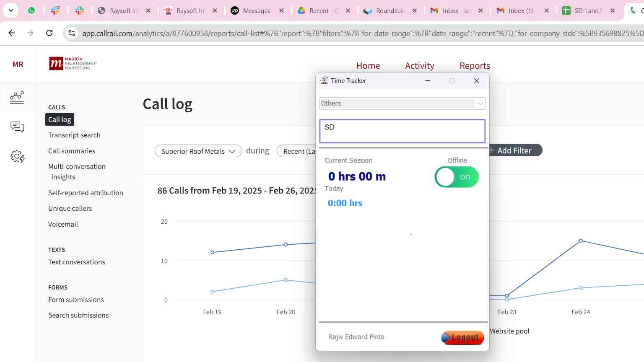Viewport: 644px width, 362px height.
Task: Click the Feb 20 light line data point
Action: 286,280
